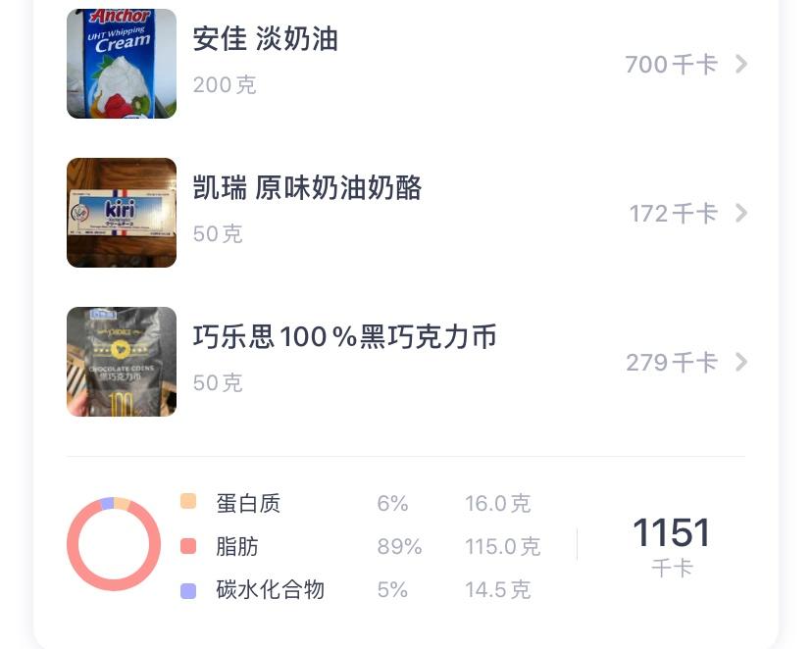This screenshot has height=649, width=812.
Task: Select the Kiri cream cheese photo
Action: (x=121, y=213)
